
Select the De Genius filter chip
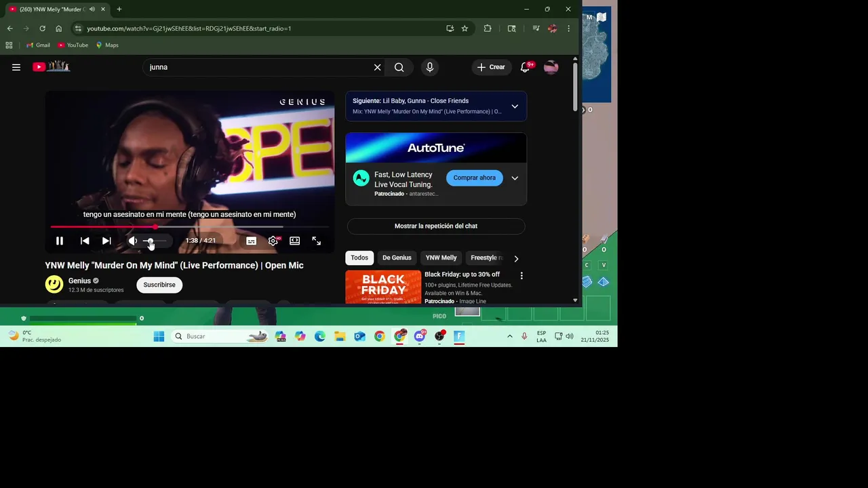coord(397,258)
